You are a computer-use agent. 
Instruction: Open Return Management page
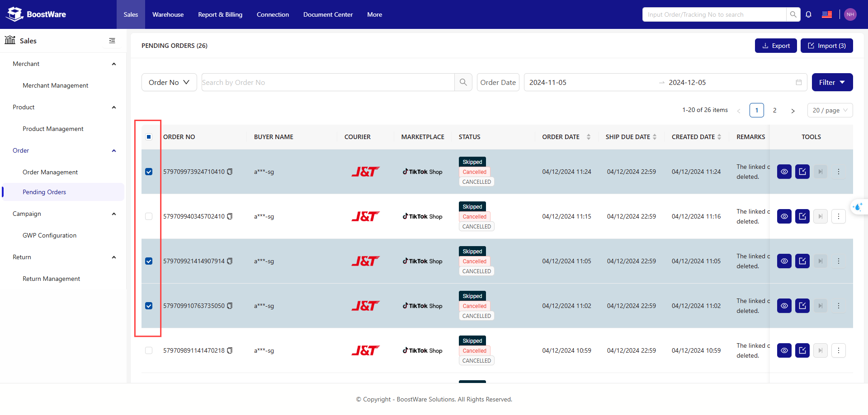tap(51, 279)
